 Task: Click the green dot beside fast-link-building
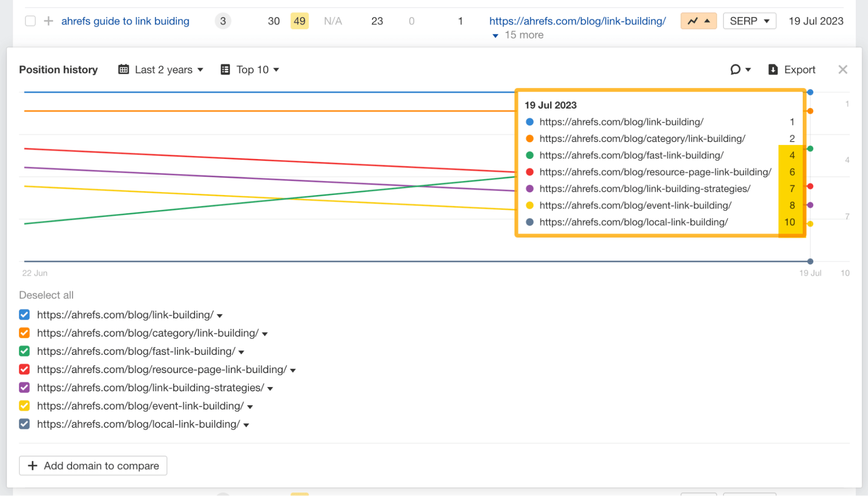(529, 155)
